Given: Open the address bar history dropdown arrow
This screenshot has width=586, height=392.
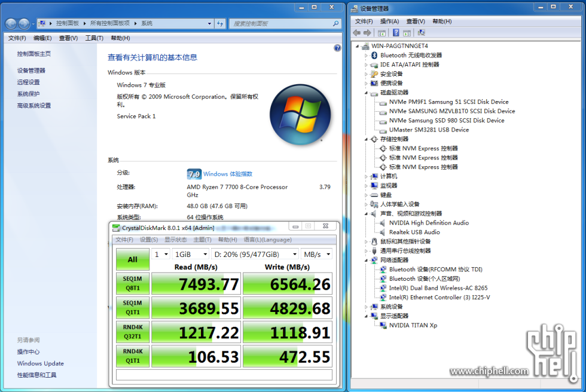Looking at the screenshot, I should point(209,23).
